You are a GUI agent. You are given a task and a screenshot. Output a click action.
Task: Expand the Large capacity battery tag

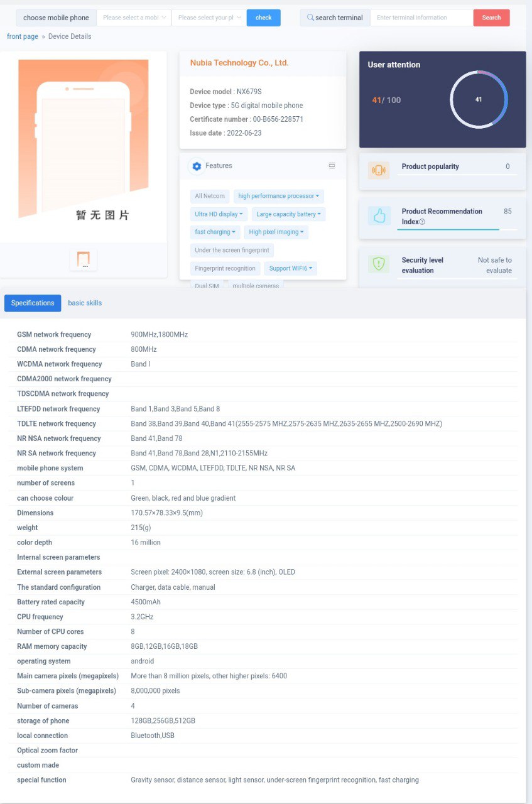(289, 214)
